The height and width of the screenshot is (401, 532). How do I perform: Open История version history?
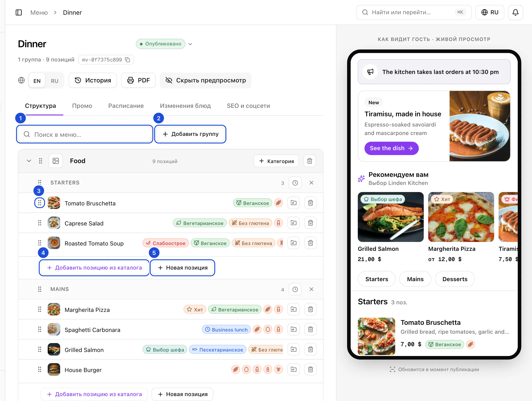tap(93, 80)
